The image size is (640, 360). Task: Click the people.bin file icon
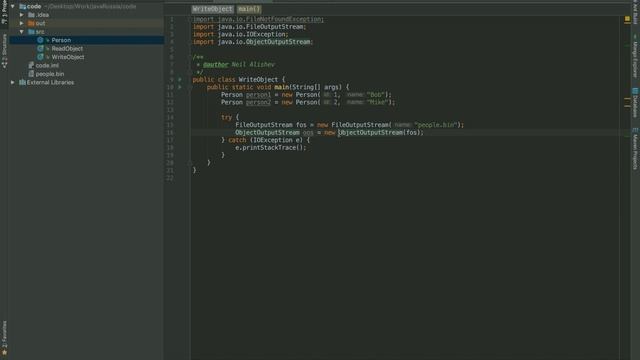click(31, 74)
